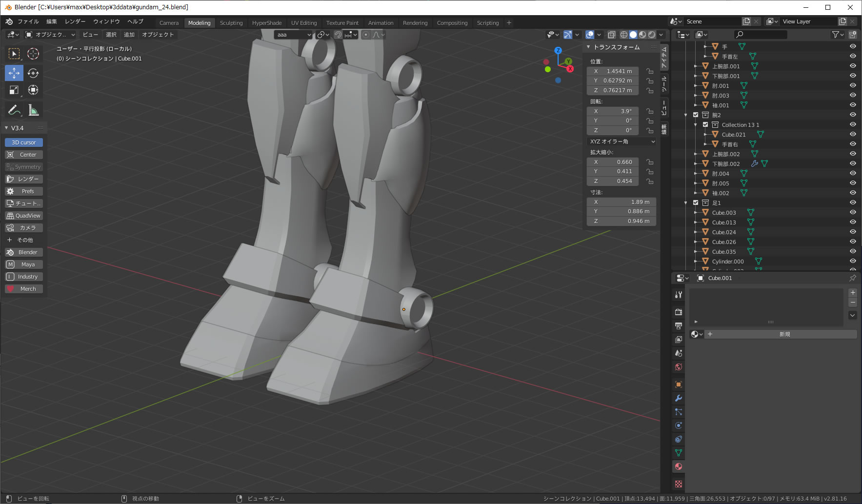Open the XYZ オイラー角 rotation mode dropdown
862x504 pixels.
click(x=621, y=141)
